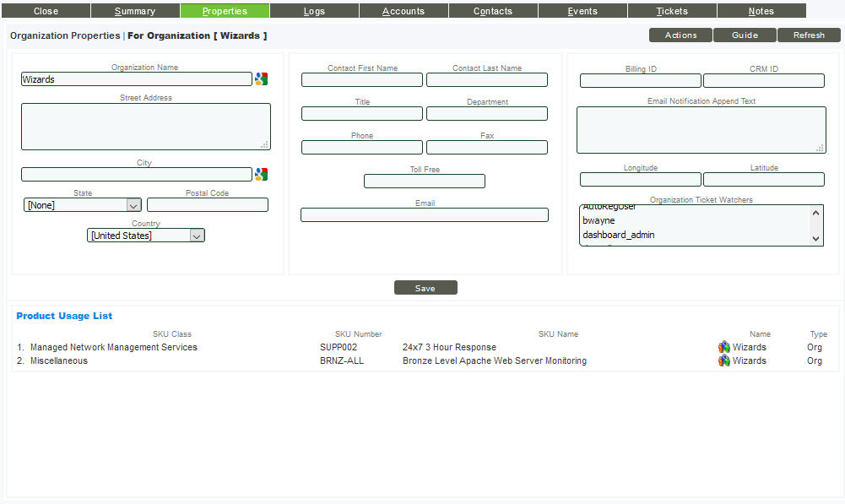Open the Notes tab

[x=760, y=11]
